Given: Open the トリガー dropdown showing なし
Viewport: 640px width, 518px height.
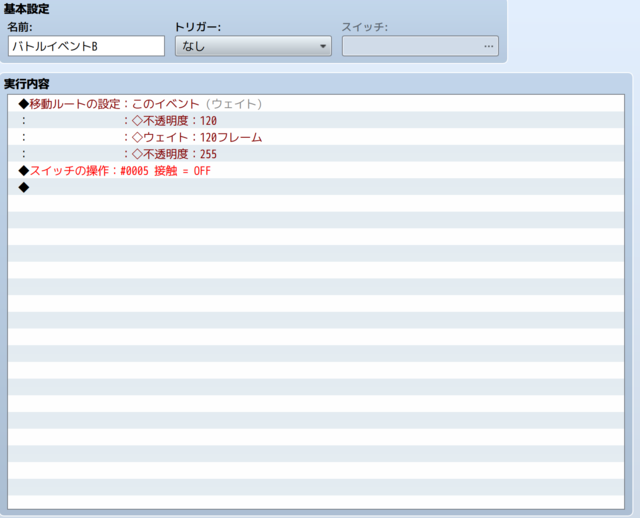Looking at the screenshot, I should tap(253, 46).
